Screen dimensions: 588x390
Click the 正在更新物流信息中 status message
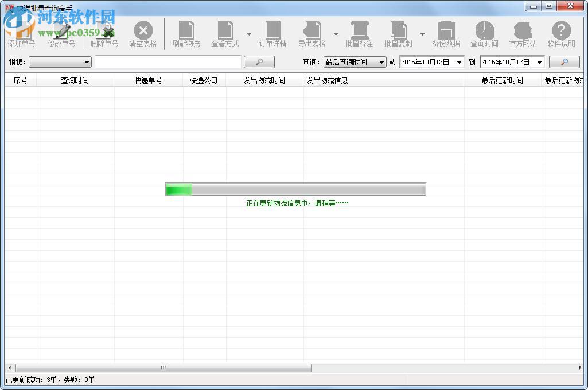pyautogui.click(x=297, y=203)
